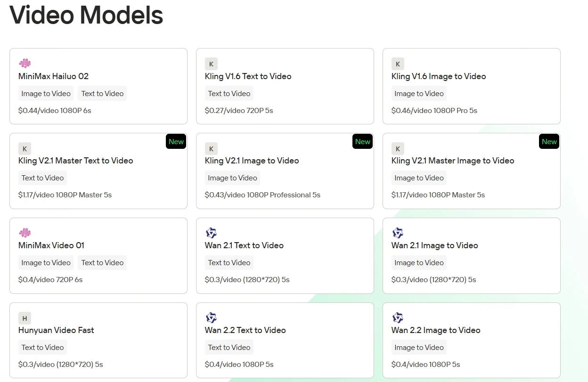Screen dimensions: 588x382
Task: Click the Wan logo on Wan 2.2 Text to Video card
Action: [x=211, y=317]
